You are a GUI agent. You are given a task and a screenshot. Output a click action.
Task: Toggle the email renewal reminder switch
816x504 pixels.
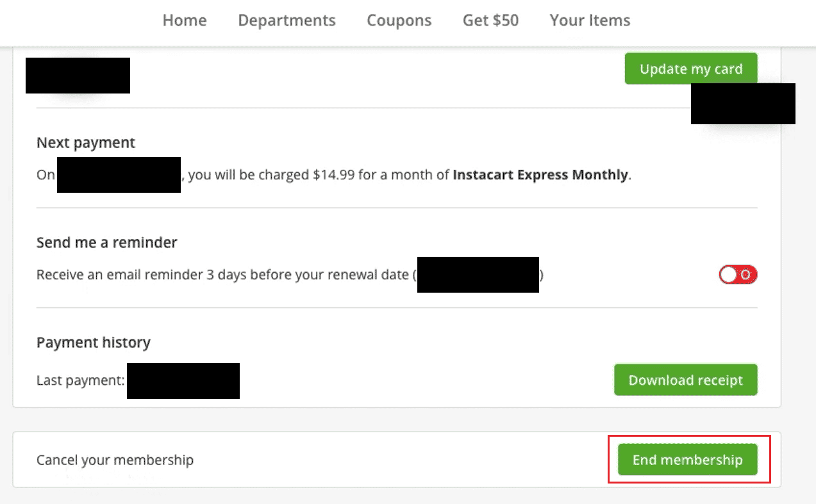click(738, 275)
